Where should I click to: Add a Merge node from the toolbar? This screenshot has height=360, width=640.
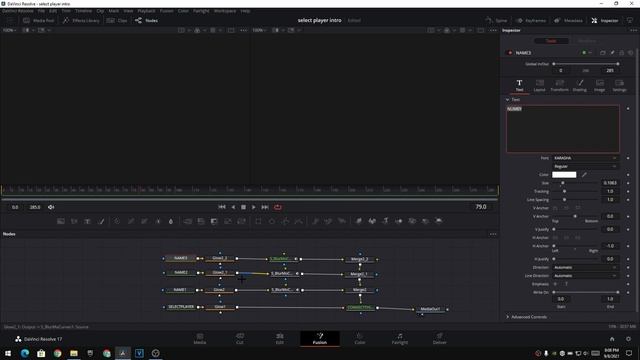[188, 221]
